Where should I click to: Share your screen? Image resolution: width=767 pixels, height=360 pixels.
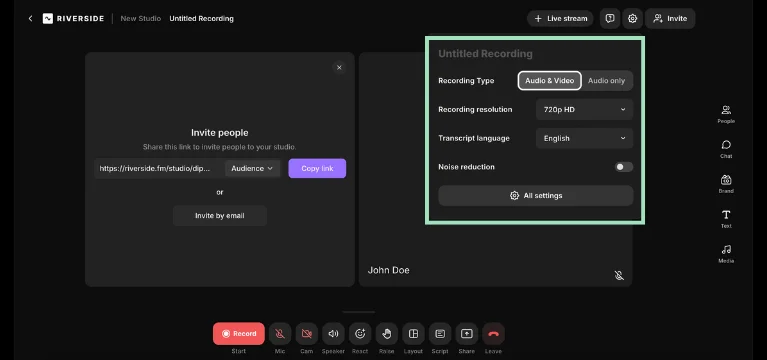[x=467, y=334]
